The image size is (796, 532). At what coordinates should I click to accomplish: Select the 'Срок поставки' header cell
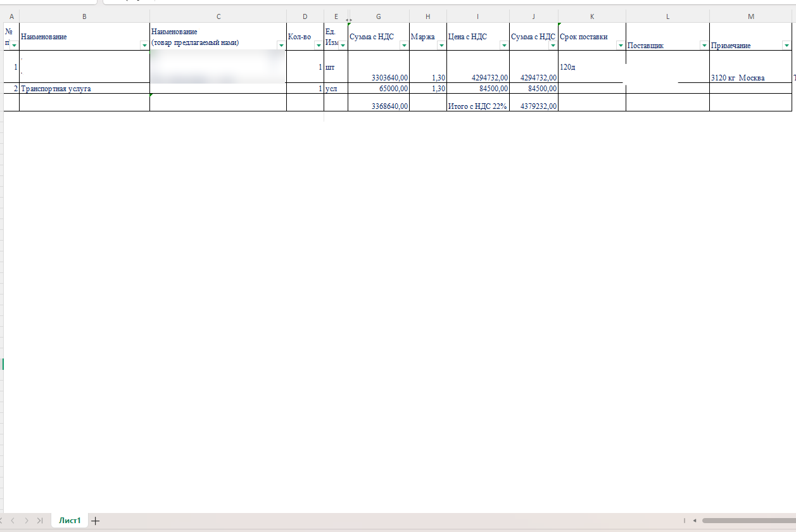pyautogui.click(x=592, y=37)
